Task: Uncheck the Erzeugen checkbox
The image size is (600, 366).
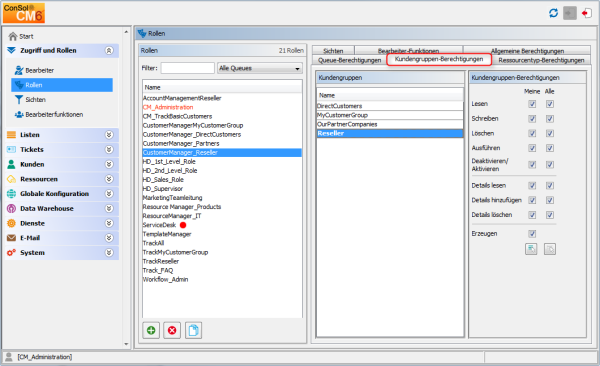Action: pyautogui.click(x=532, y=234)
